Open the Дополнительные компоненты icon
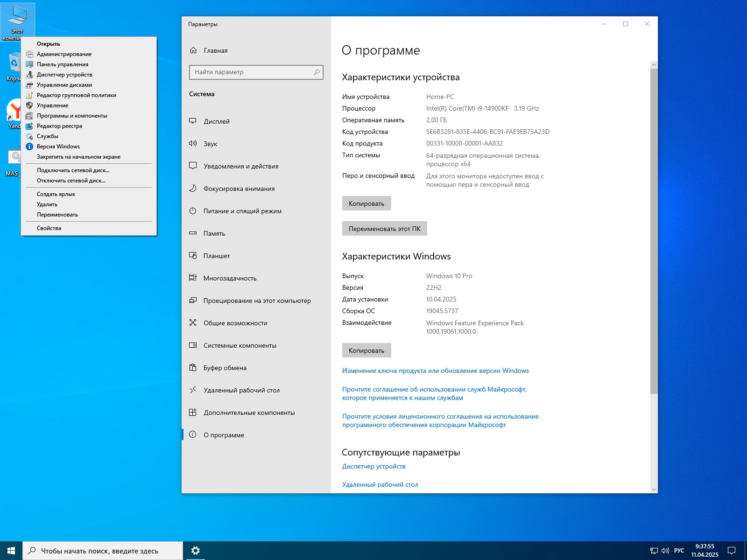 193,412
